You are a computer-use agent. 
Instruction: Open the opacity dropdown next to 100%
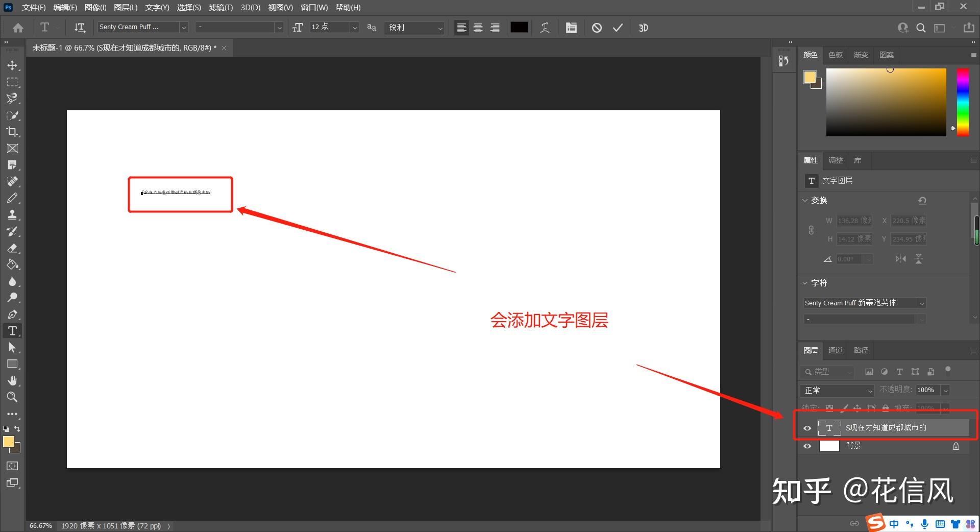(x=945, y=390)
